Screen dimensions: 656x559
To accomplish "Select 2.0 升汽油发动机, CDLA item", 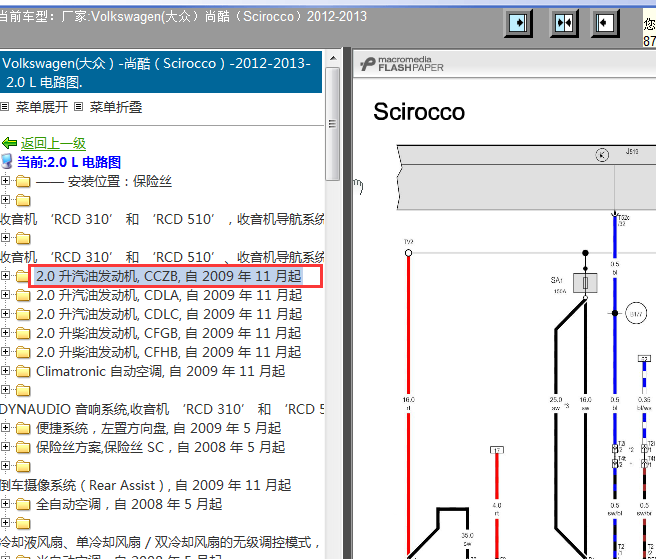I will click(169, 295).
